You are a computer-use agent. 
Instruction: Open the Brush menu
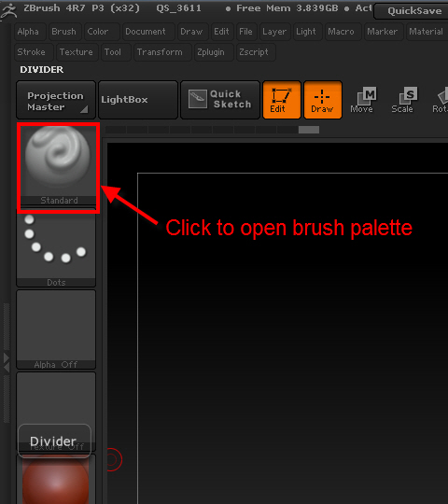[x=65, y=32]
